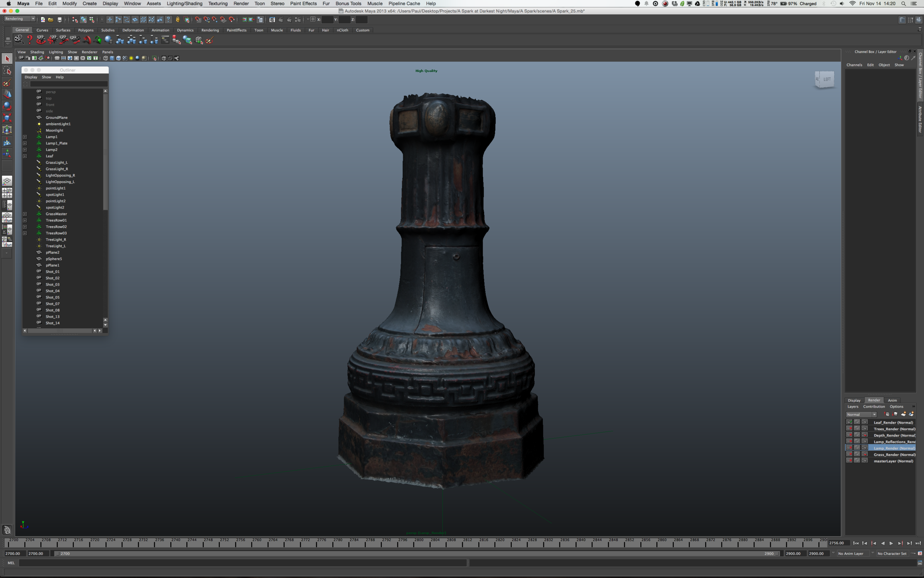Expand the Lamp1 node in Outliner
This screenshot has width=924, height=578.
click(25, 137)
